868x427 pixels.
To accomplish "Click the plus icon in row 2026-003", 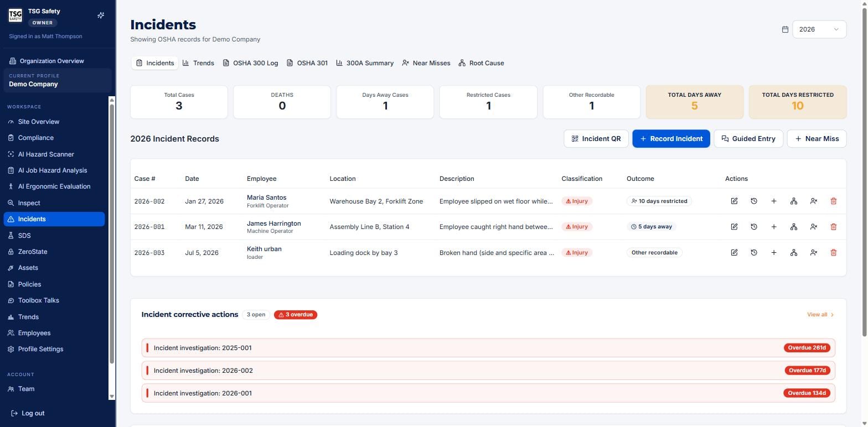I will point(774,253).
